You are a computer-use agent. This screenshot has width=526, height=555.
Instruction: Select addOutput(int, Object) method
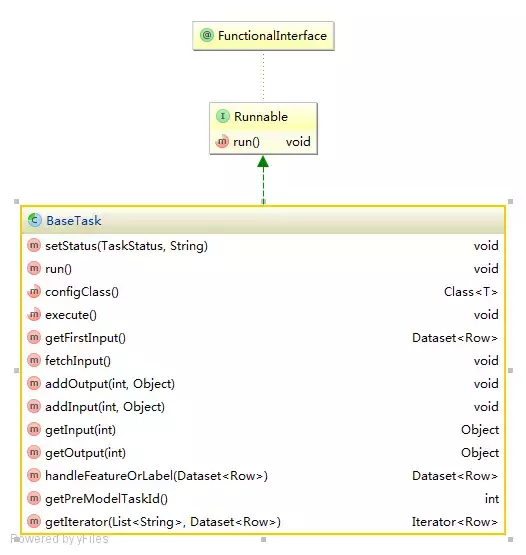[110, 384]
